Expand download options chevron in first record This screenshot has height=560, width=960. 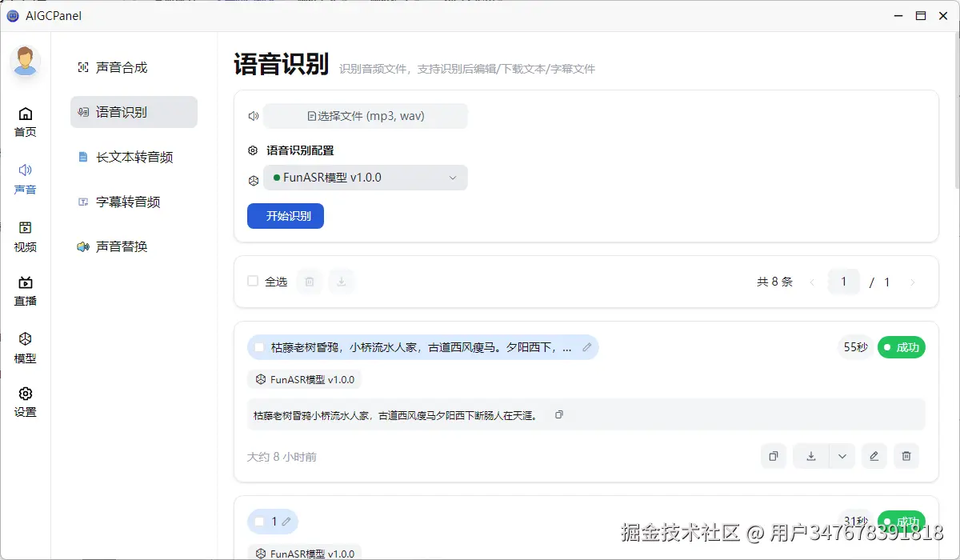click(x=842, y=456)
